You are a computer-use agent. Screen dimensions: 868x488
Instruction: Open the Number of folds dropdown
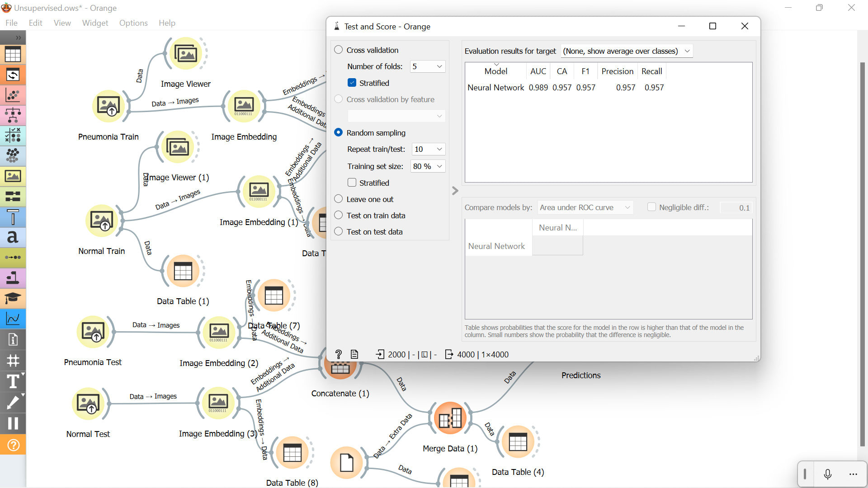tap(427, 66)
